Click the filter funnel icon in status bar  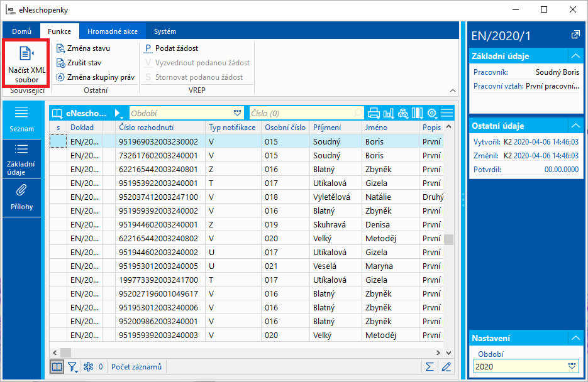(x=73, y=366)
